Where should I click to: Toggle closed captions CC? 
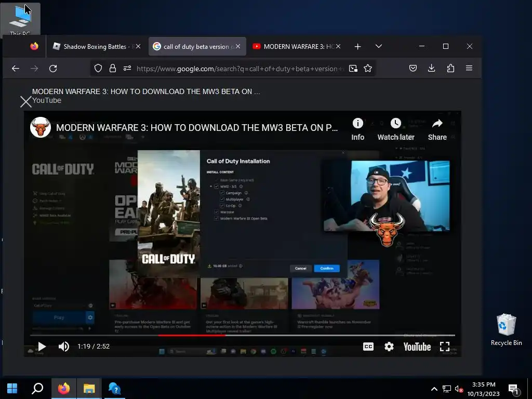coord(368,347)
